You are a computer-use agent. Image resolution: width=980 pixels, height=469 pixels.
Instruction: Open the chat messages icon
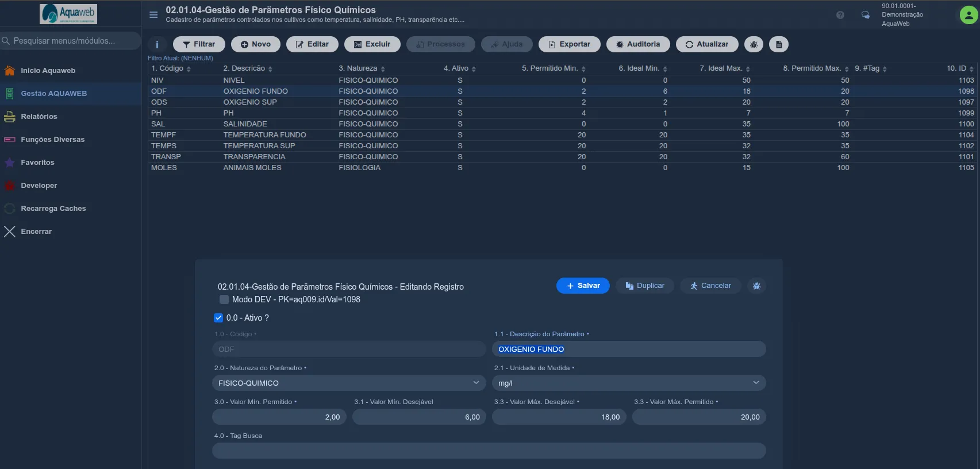click(865, 15)
